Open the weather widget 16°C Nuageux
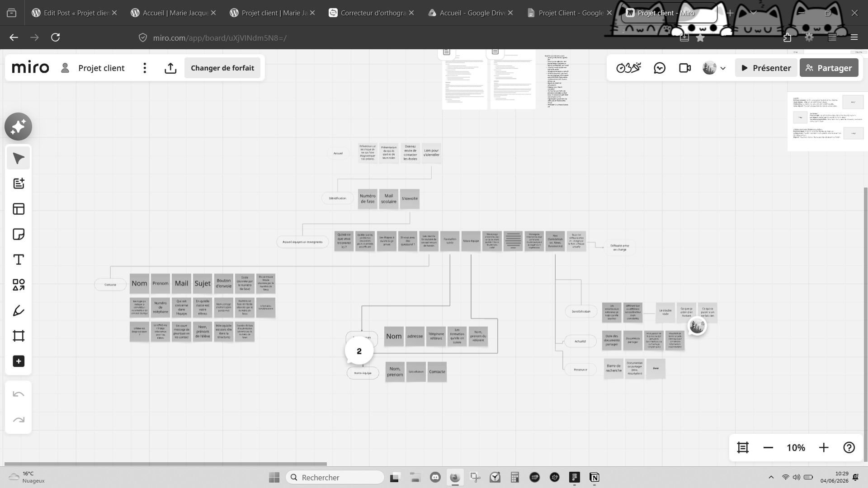The image size is (868, 488). coord(27,477)
